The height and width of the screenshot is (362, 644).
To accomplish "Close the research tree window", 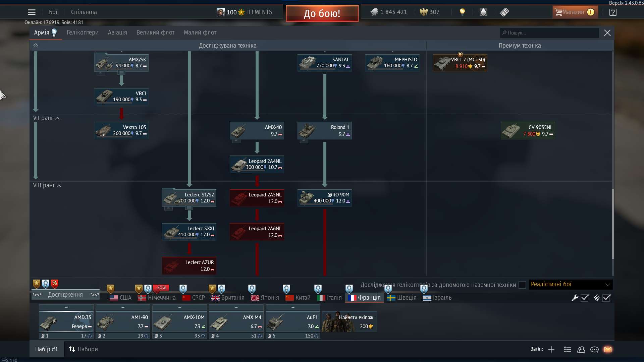I will click(x=607, y=33).
